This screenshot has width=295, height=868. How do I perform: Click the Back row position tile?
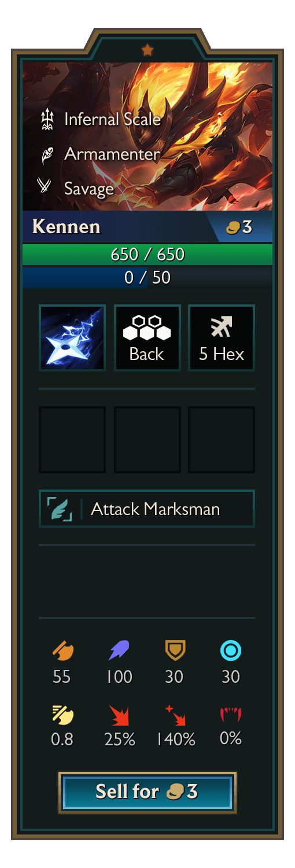point(147,338)
